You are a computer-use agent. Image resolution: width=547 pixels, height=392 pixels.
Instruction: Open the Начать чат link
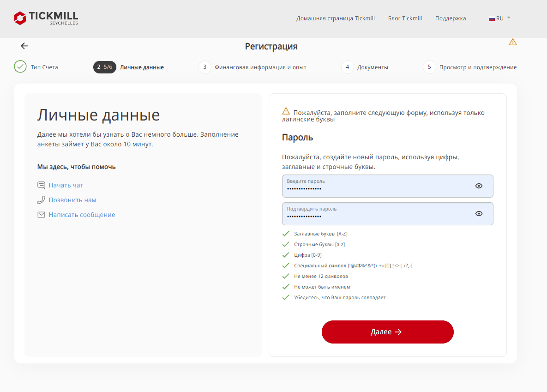(x=66, y=185)
